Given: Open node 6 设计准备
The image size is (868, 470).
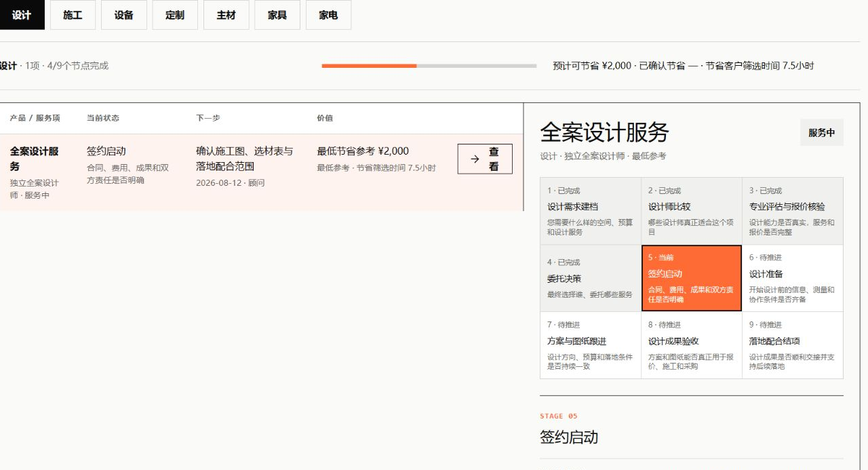Looking at the screenshot, I should (x=793, y=278).
